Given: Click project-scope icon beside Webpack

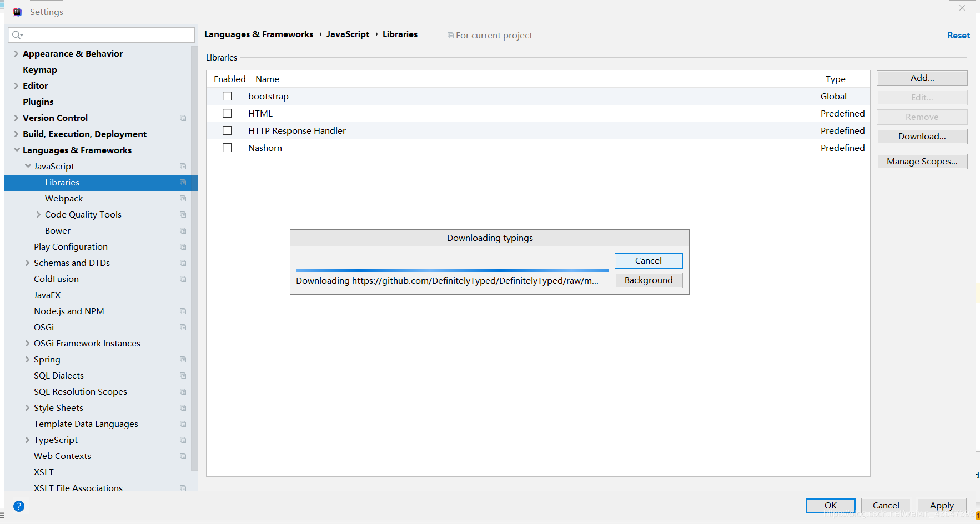Looking at the screenshot, I should pos(183,199).
